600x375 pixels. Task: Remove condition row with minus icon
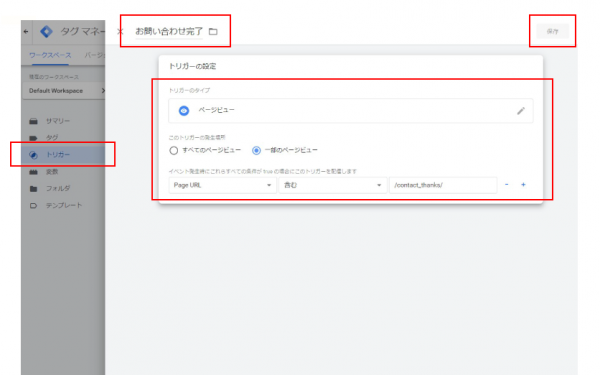click(x=506, y=185)
